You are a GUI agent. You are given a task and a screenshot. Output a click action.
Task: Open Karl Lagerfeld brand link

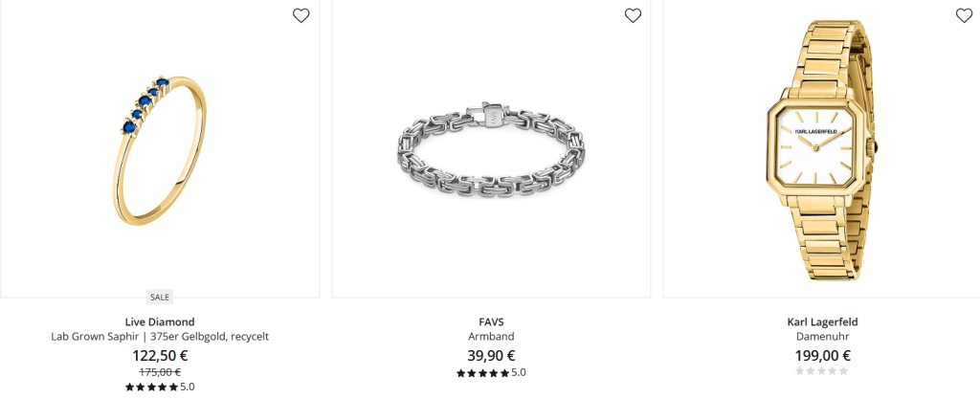tap(822, 322)
